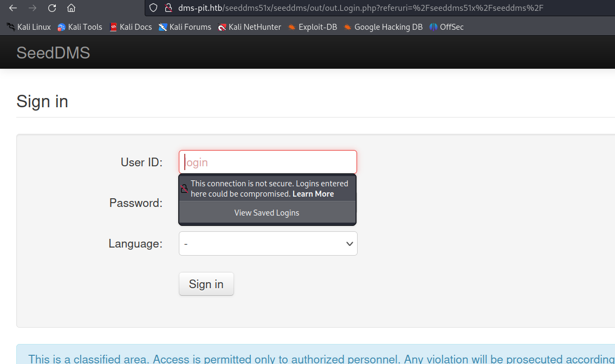Open the Exploit-DB bookmark

(313, 27)
